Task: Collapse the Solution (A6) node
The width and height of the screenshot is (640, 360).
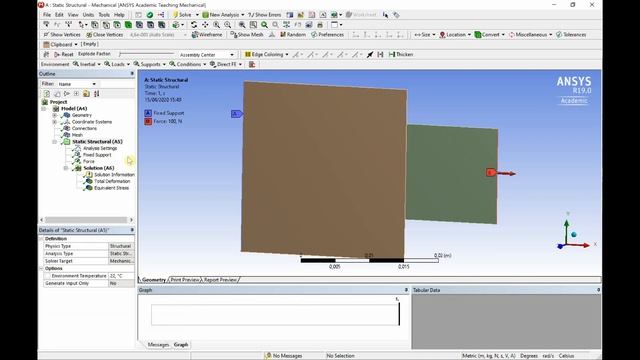Action: tap(66, 168)
